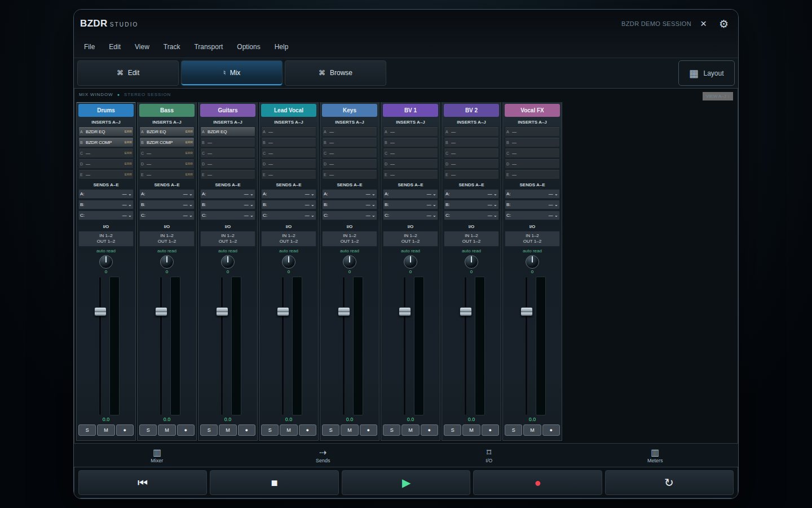
Task: Stop playback with the stop button
Action: tap(274, 483)
